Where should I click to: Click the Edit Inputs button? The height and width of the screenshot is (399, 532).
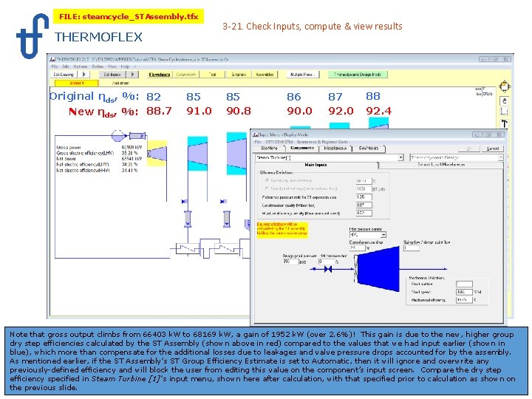click(x=112, y=75)
